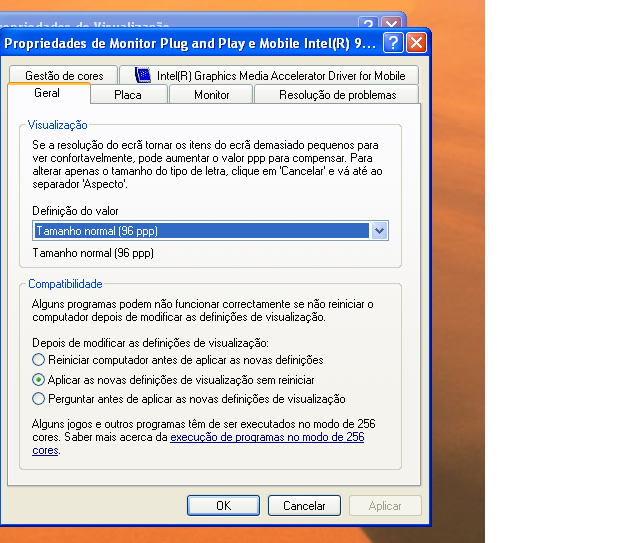
Task: Close the background Propriedades de Visualização window
Action: pos(391,23)
